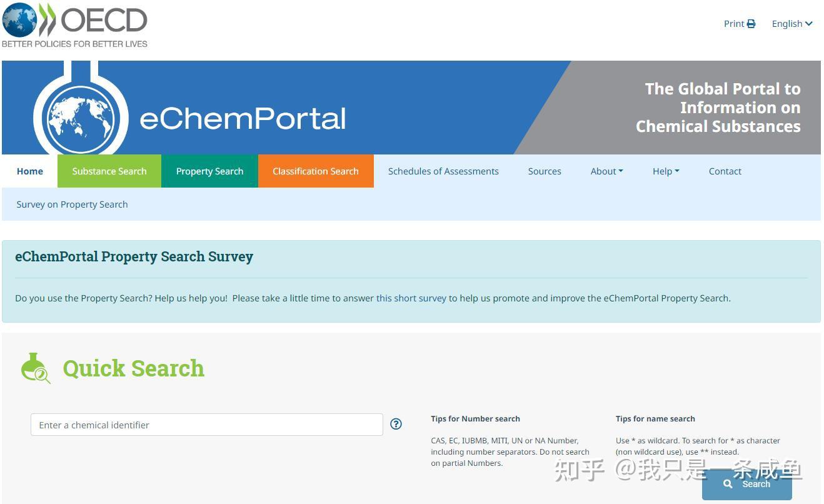Go to Schedules of Assessments
This screenshot has height=504, width=824.
(443, 171)
